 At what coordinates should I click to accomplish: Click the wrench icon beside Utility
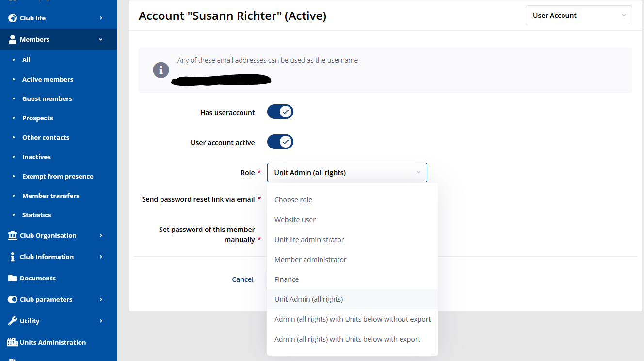pos(13,321)
